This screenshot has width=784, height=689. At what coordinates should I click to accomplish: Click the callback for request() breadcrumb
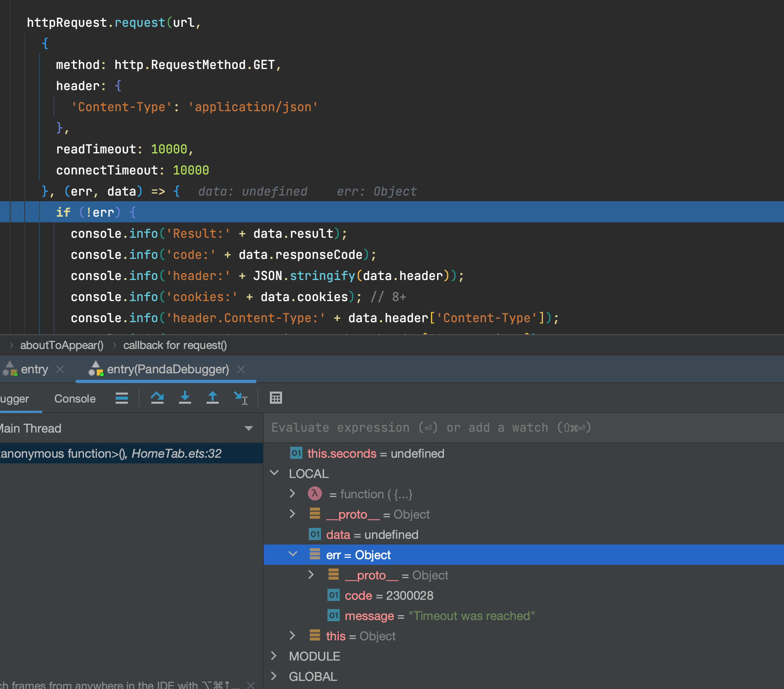coord(175,345)
